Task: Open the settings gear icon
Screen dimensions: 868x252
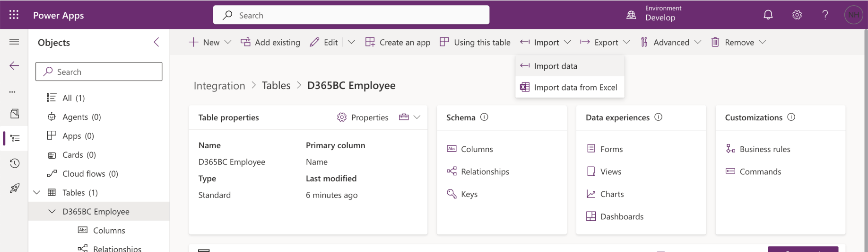Action: point(797,15)
